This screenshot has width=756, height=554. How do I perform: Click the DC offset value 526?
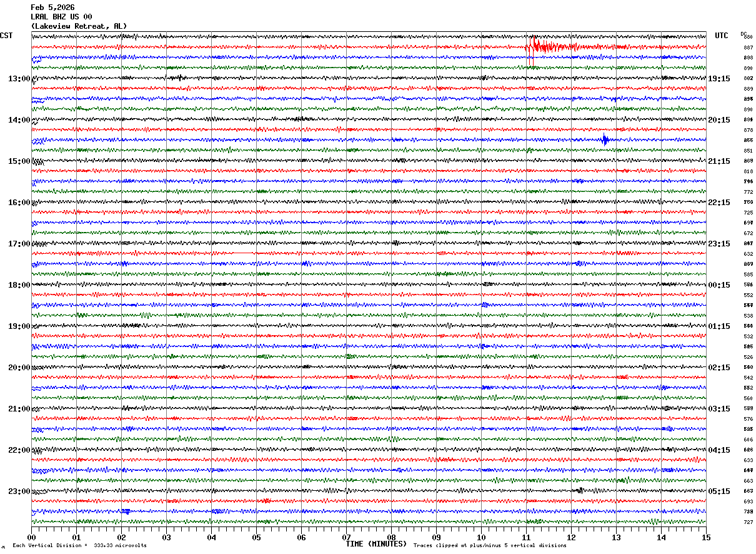[x=748, y=357]
